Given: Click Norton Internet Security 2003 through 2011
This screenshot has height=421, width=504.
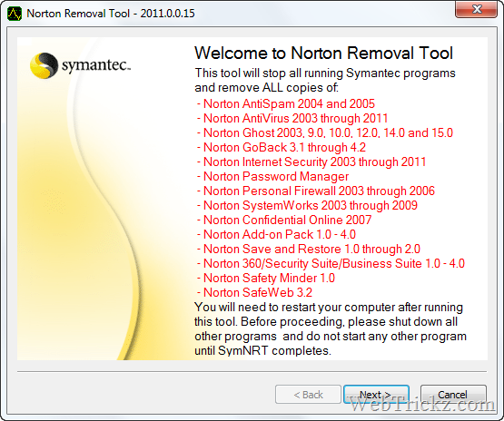Looking at the screenshot, I should click(311, 162).
